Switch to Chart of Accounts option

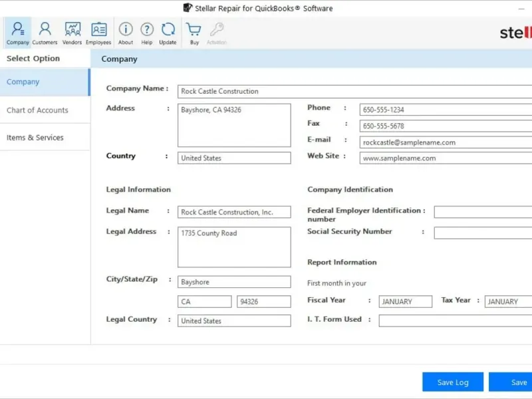tap(45, 110)
